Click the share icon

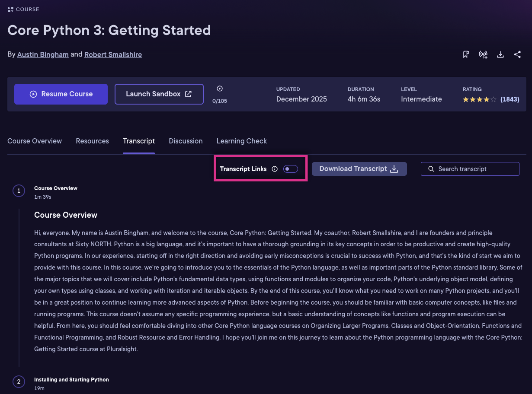tap(517, 54)
